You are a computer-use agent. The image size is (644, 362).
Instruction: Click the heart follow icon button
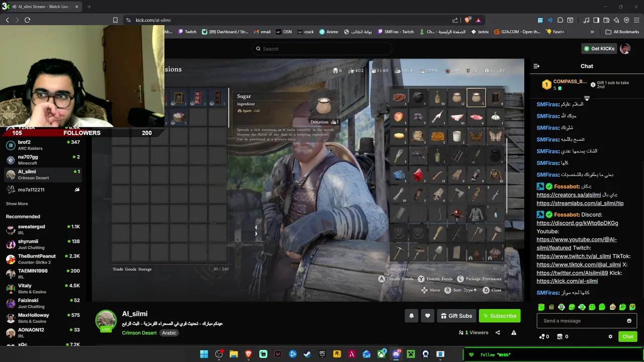coord(428,316)
